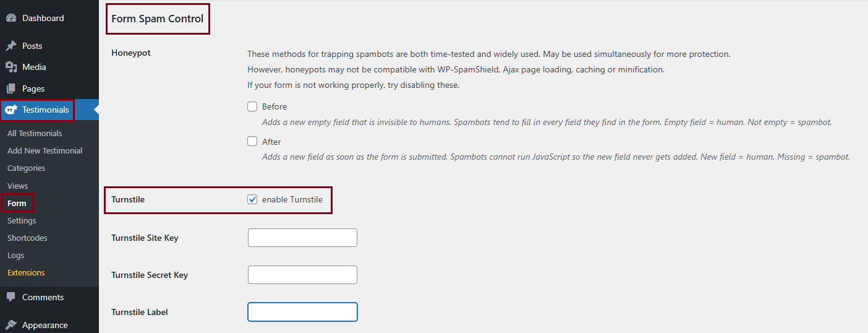Click the Media icon in sidebar
868x333 pixels.
(11, 67)
